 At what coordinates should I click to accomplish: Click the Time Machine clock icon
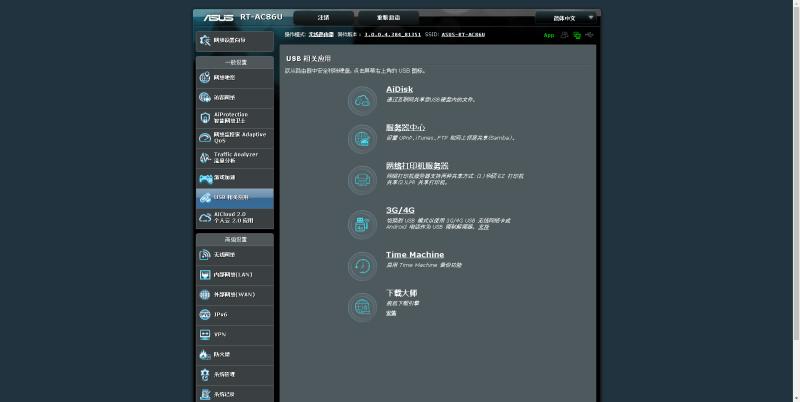click(362, 266)
